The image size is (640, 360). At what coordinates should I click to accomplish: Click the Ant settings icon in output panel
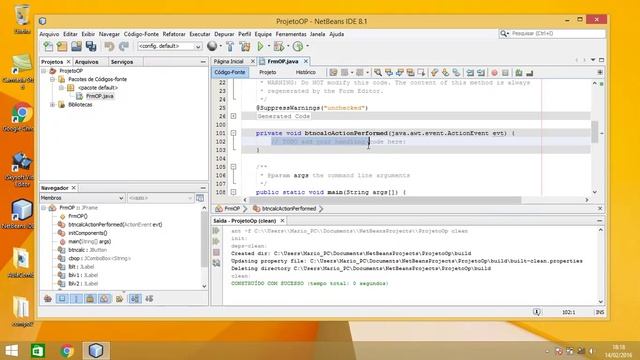pyautogui.click(x=216, y=263)
